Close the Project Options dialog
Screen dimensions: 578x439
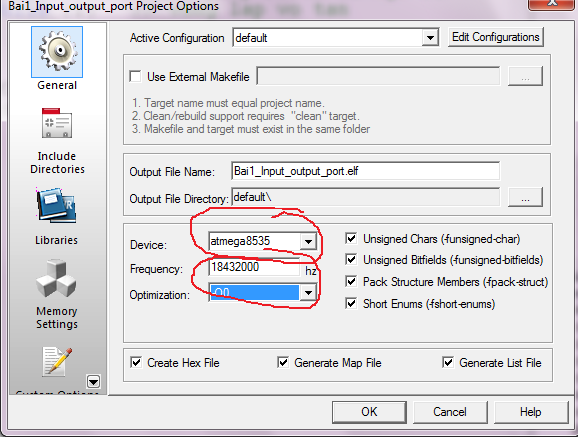pos(552,4)
